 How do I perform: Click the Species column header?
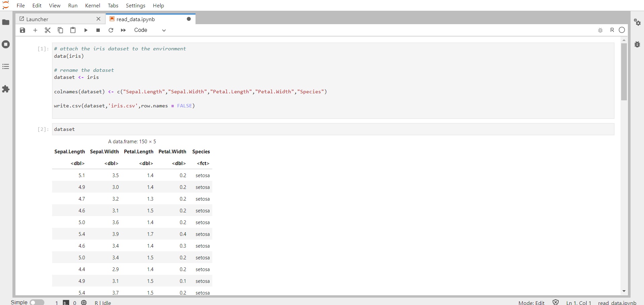coord(201,152)
